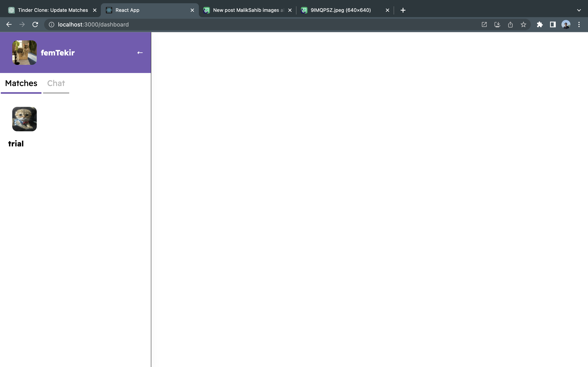Reload the dashboard page
The width and height of the screenshot is (588, 367).
[x=35, y=24]
